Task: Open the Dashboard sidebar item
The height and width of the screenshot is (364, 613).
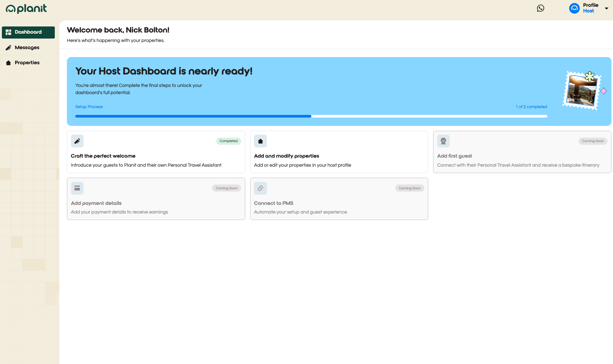Action: pos(28,32)
